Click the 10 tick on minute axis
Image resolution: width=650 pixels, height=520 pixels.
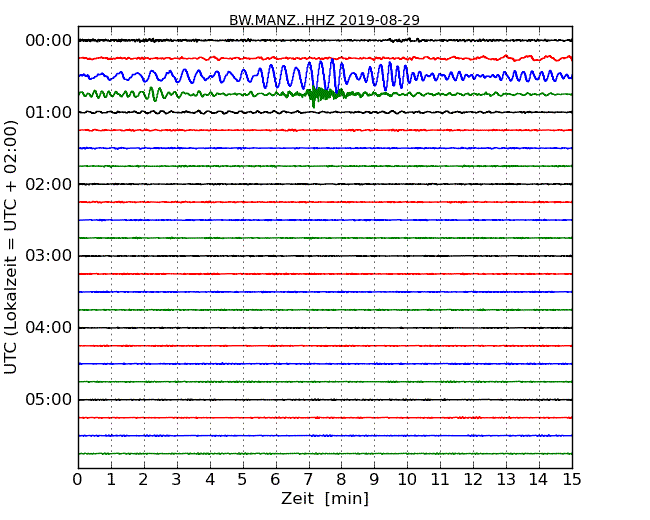[407, 480]
